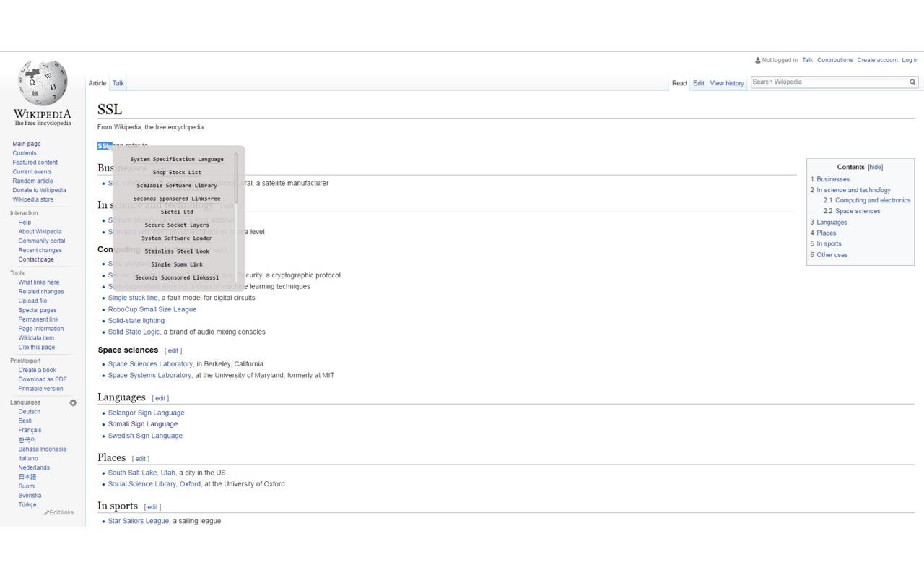Click the search magnifier icon
The image size is (924, 578).
tap(912, 82)
